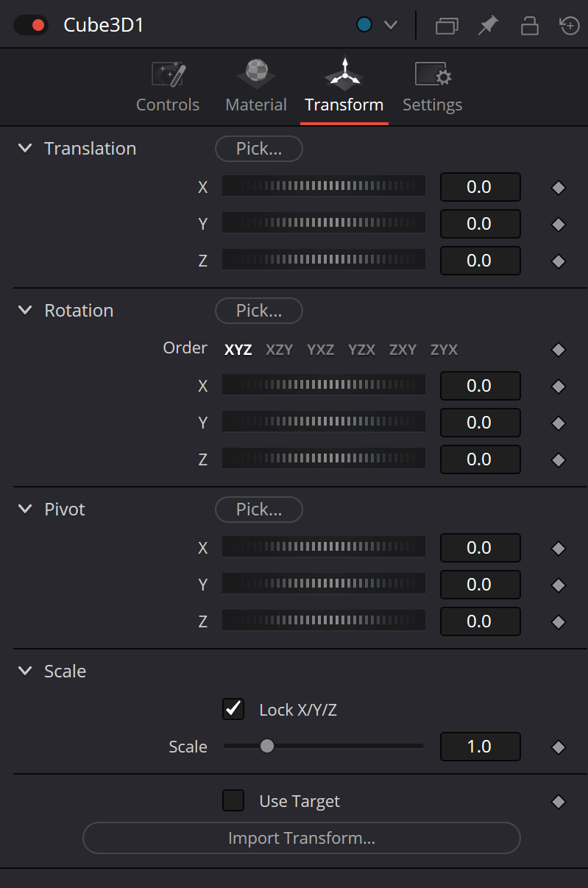The width and height of the screenshot is (588, 888).
Task: Add keyframe for Rotation Z
Action: pos(559,460)
